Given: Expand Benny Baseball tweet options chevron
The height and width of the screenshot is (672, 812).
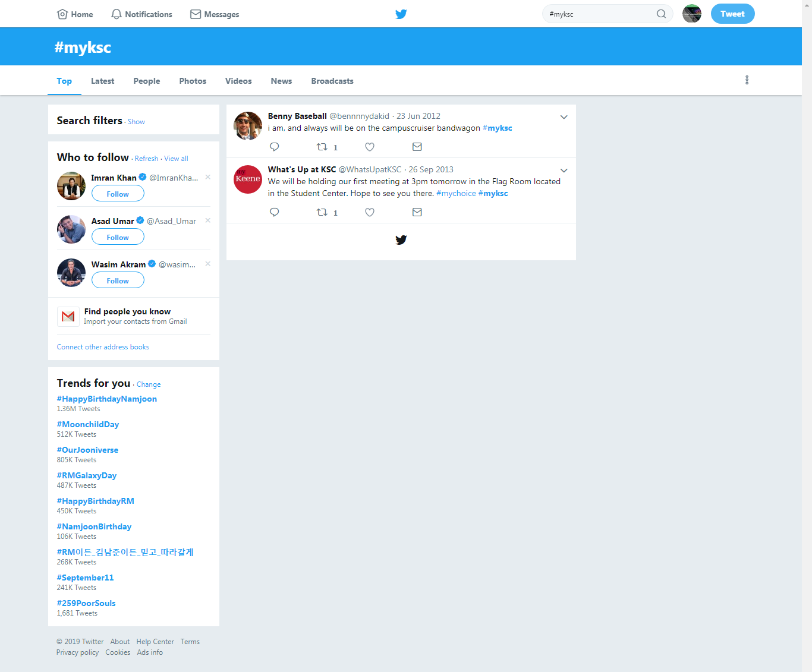Looking at the screenshot, I should pos(564,117).
